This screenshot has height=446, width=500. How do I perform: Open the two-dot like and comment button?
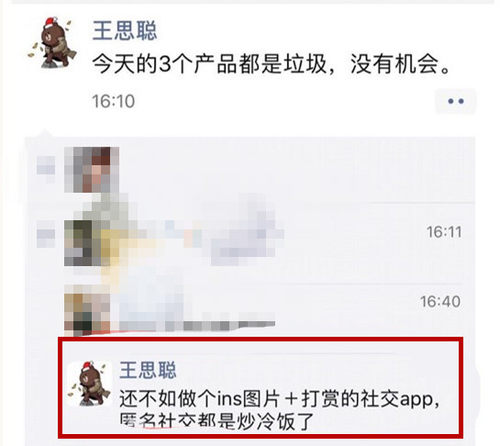click(x=455, y=101)
